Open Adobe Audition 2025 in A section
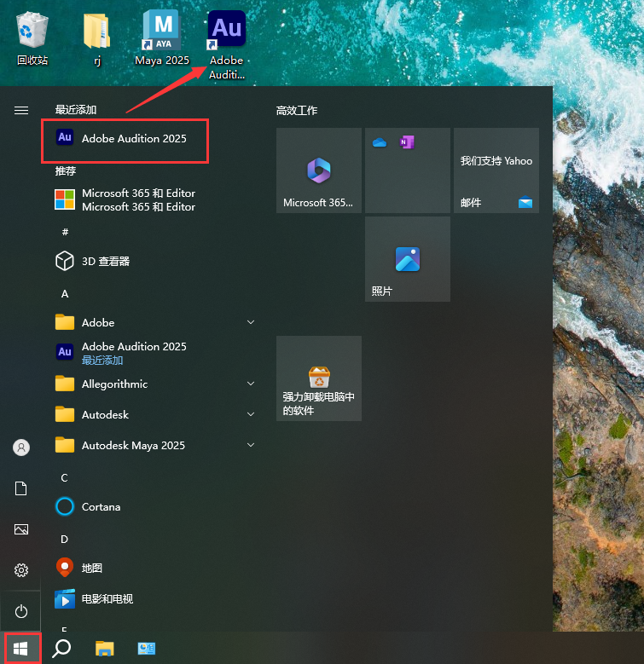Screen dimensions: 644x664 click(121, 353)
